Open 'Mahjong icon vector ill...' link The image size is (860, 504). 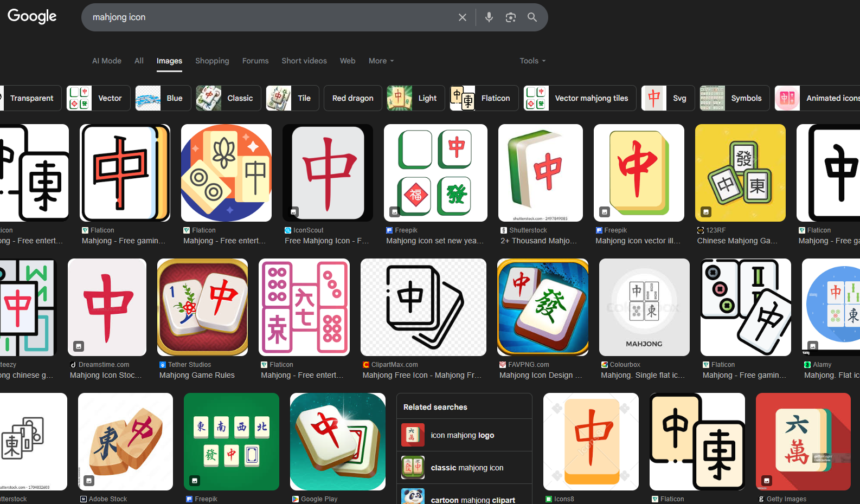click(x=638, y=241)
